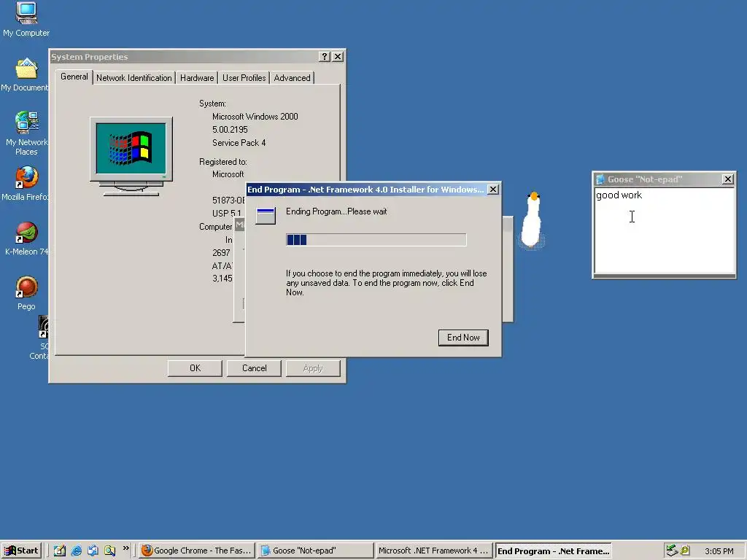This screenshot has width=747, height=560.
Task: Click the Ending Program progress bar
Action: [376, 239]
